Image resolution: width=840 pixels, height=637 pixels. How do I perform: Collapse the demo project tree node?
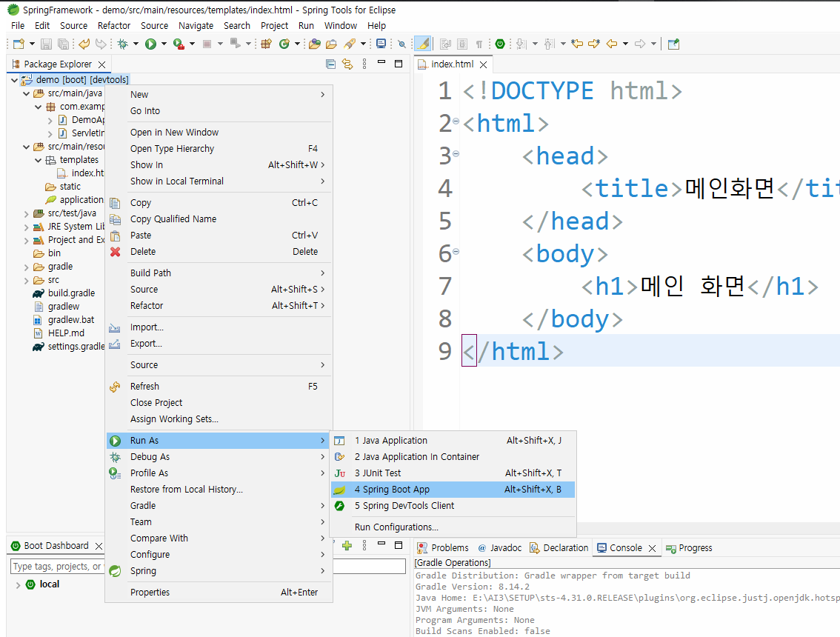pyautogui.click(x=15, y=80)
